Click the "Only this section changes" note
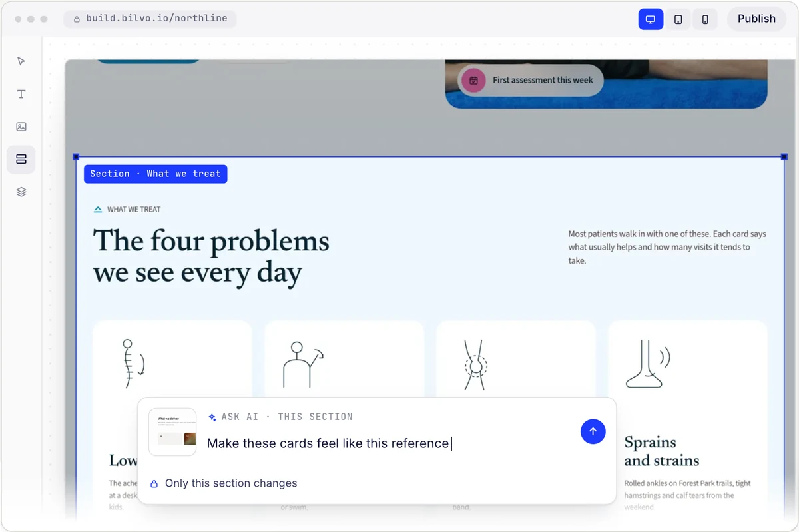Image resolution: width=799 pixels, height=532 pixels. click(231, 483)
